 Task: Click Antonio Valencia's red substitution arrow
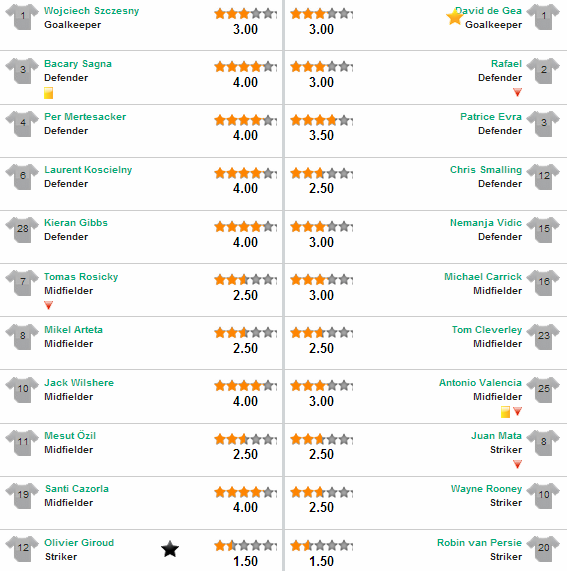(x=517, y=411)
